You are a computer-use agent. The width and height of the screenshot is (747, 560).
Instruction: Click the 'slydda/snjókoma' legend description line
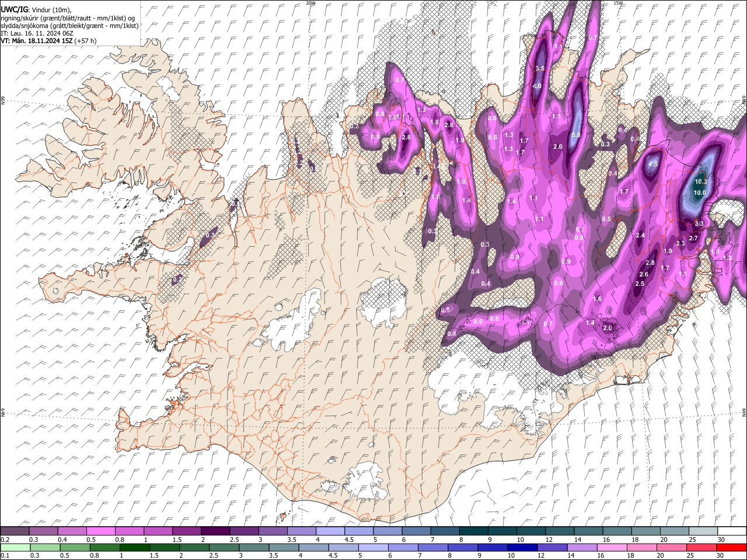(69, 26)
